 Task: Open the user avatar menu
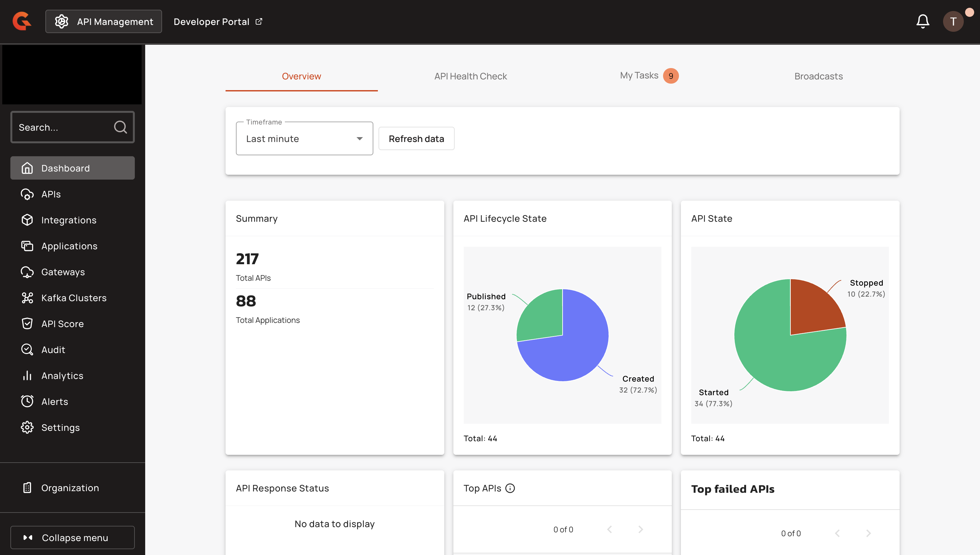[953, 21]
